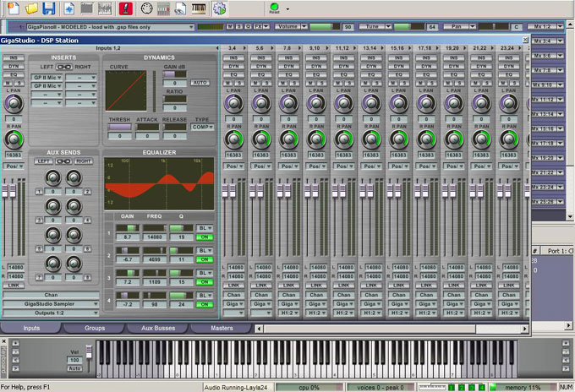This screenshot has height=392, width=575.
Task: Click the red microphone record icon
Action: [x=125, y=8]
